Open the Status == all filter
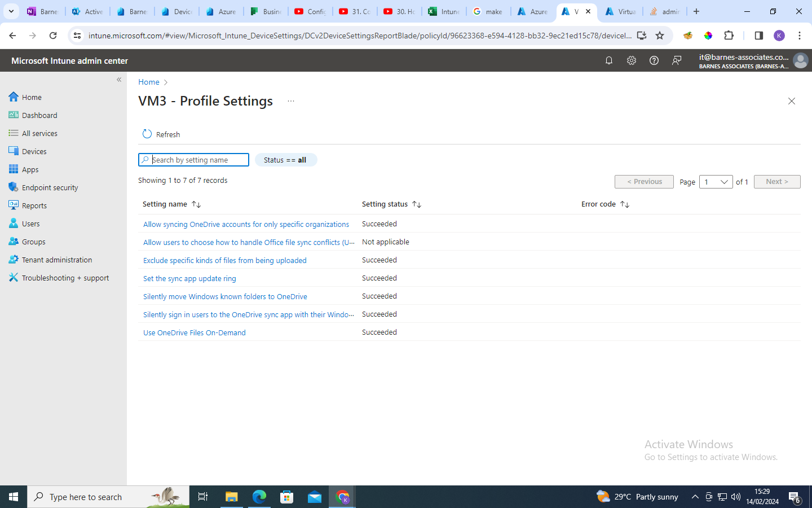The height and width of the screenshot is (508, 812). coord(286,160)
